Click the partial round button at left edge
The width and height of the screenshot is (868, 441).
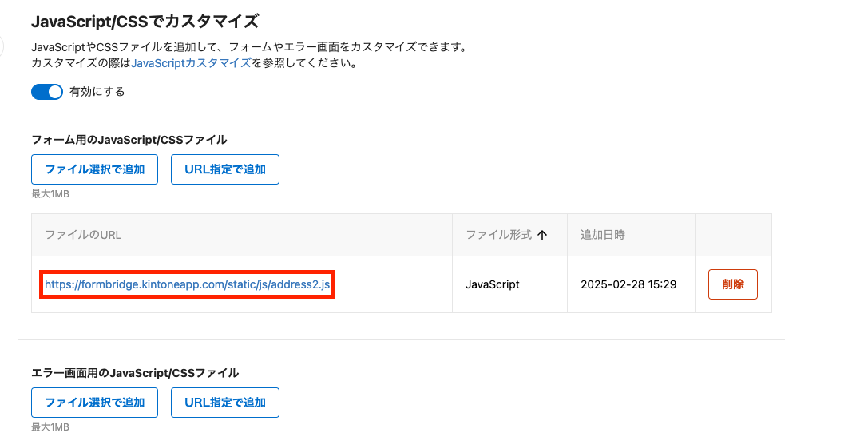2,46
